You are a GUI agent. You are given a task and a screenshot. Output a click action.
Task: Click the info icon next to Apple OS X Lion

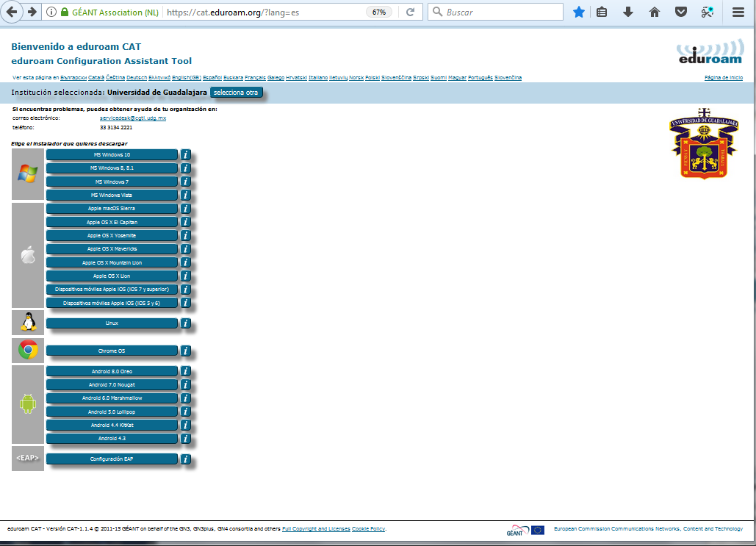[x=186, y=276]
